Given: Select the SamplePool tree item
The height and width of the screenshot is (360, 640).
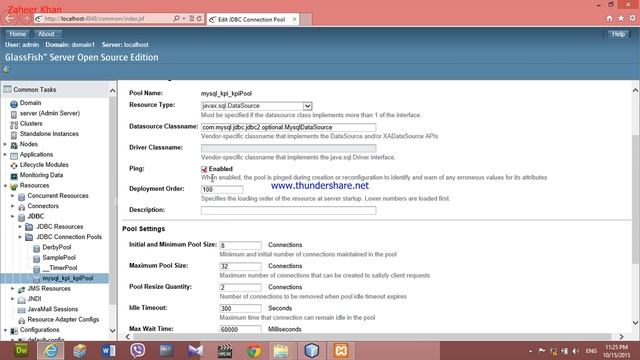Looking at the screenshot, I should click(x=59, y=258).
